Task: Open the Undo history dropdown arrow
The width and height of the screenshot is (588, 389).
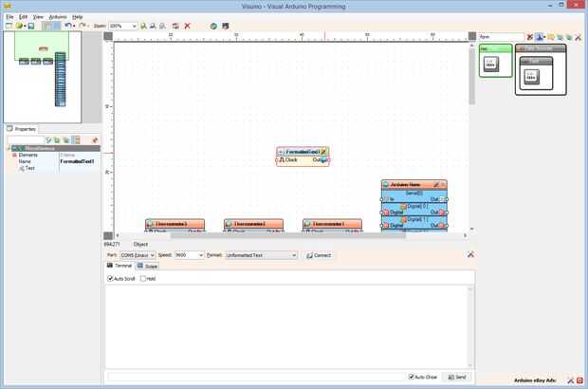Action: coord(74,26)
